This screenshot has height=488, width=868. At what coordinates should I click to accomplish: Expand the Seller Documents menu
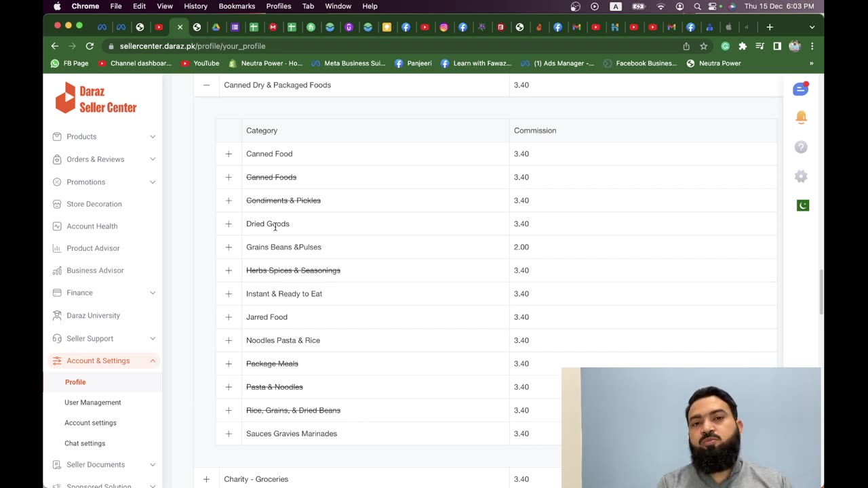(153, 464)
